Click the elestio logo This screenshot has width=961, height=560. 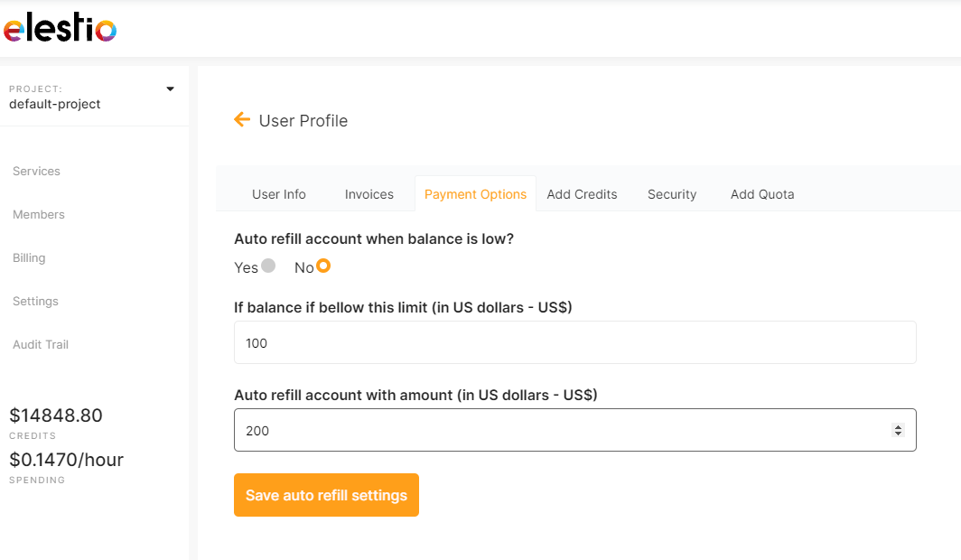60,29
